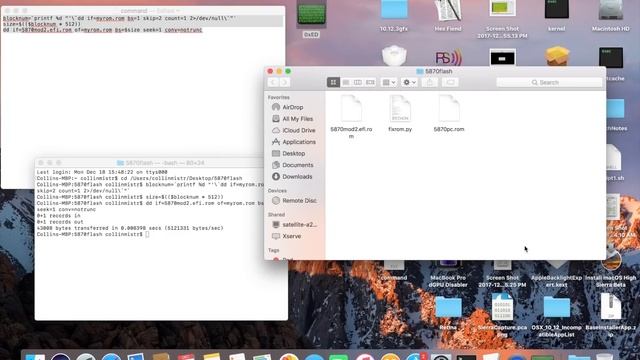Select the Retina folder on desktop
This screenshot has height=360, width=640.
click(448, 313)
